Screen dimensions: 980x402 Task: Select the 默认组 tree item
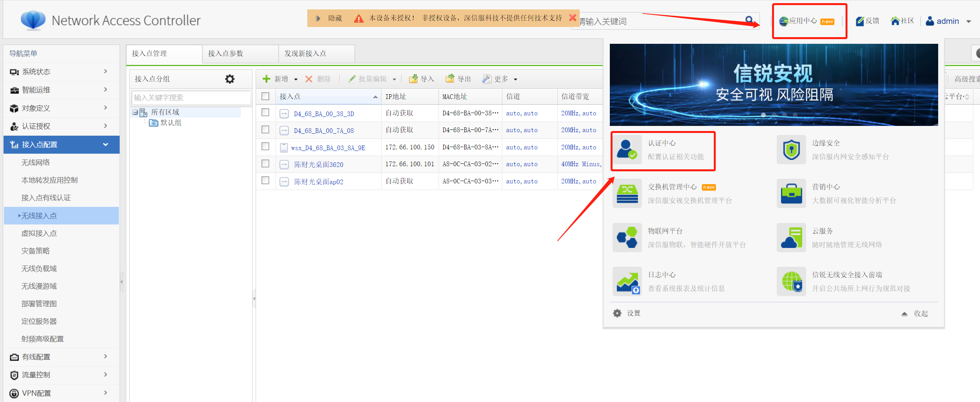(171, 123)
